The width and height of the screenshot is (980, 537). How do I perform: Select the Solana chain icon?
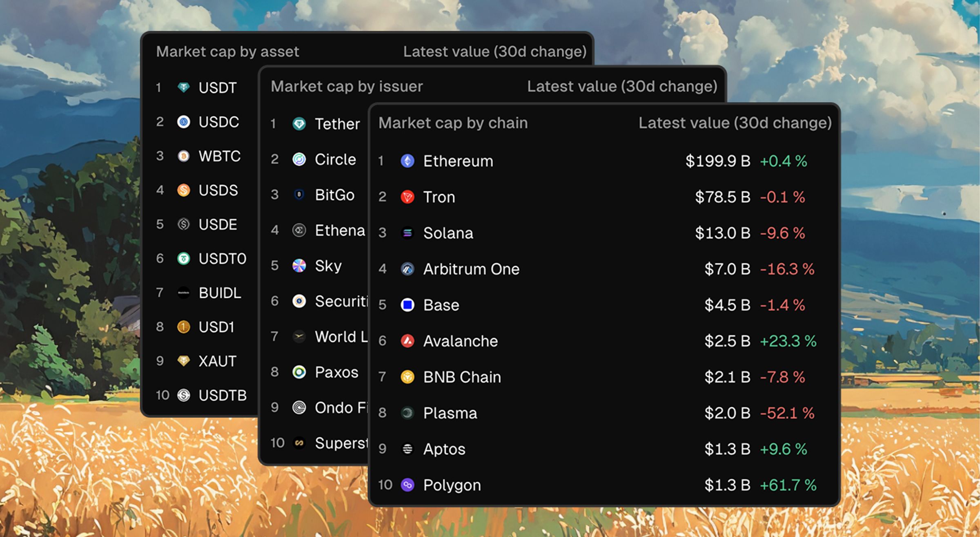pyautogui.click(x=407, y=233)
